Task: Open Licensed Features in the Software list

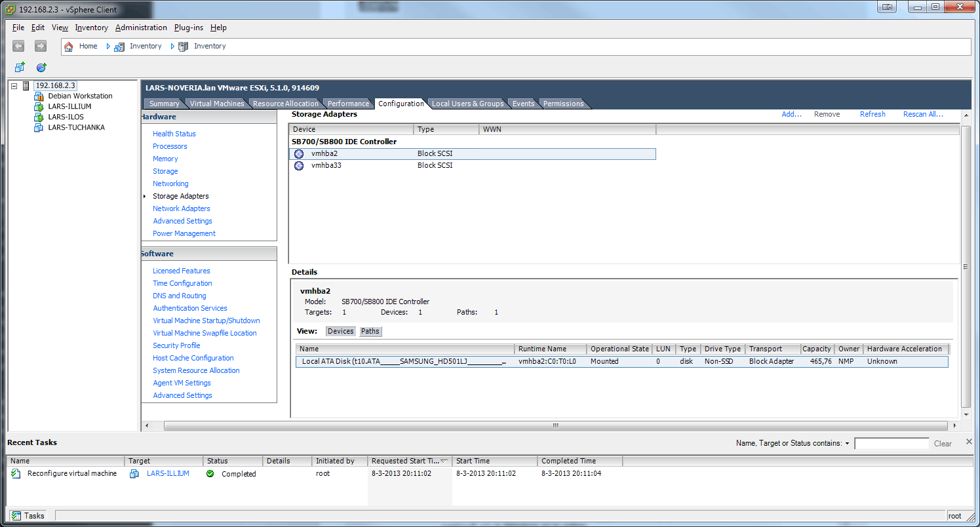Action: click(x=182, y=271)
